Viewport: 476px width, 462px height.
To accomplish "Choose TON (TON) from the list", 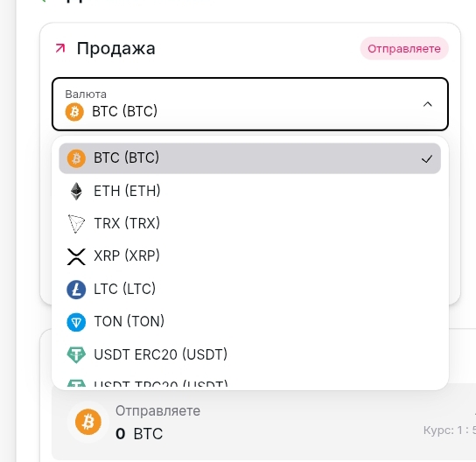I will (x=250, y=322).
